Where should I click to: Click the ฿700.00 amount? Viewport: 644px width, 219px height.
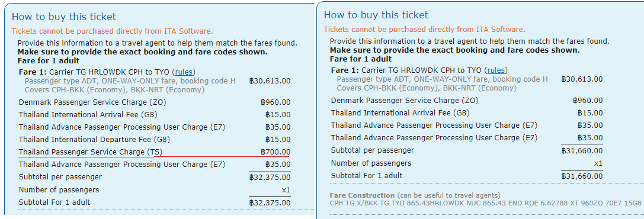[x=275, y=152]
